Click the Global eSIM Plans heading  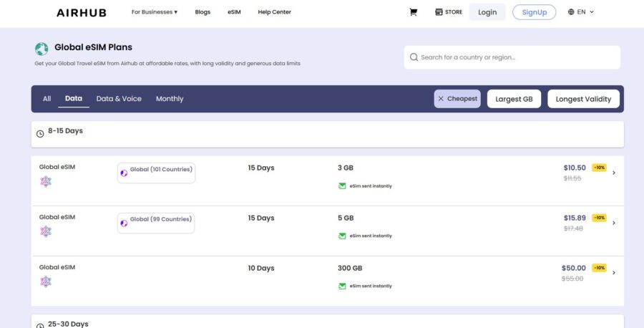(x=93, y=47)
